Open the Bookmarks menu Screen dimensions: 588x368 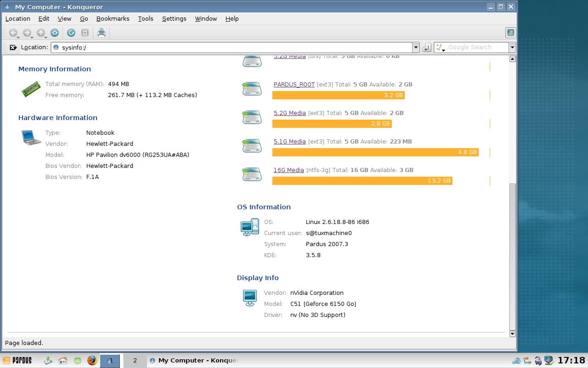(113, 19)
